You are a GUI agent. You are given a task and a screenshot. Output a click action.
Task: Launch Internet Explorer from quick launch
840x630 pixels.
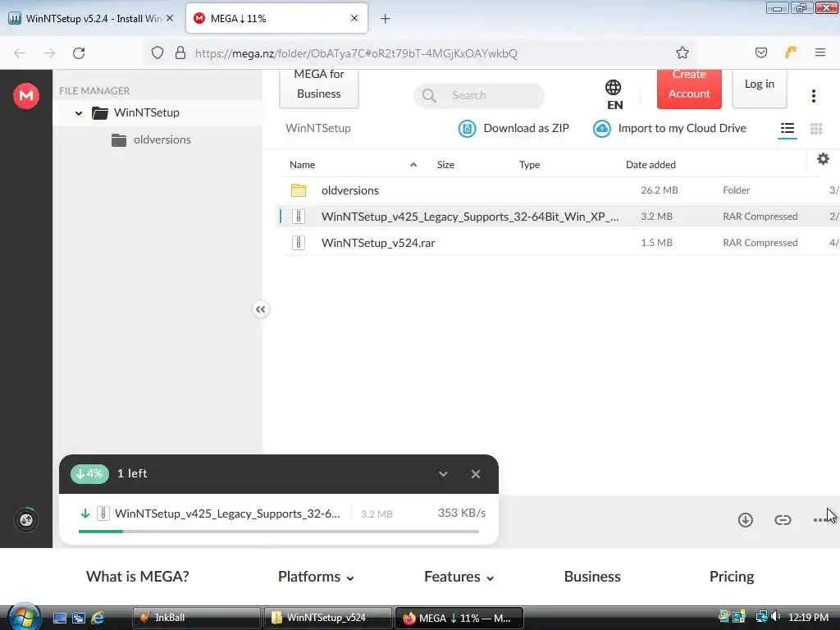98,618
